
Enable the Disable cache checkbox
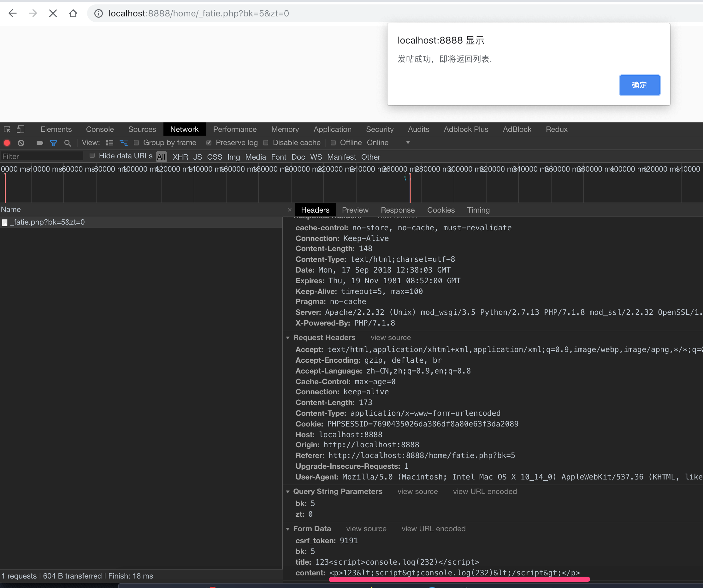coord(266,143)
